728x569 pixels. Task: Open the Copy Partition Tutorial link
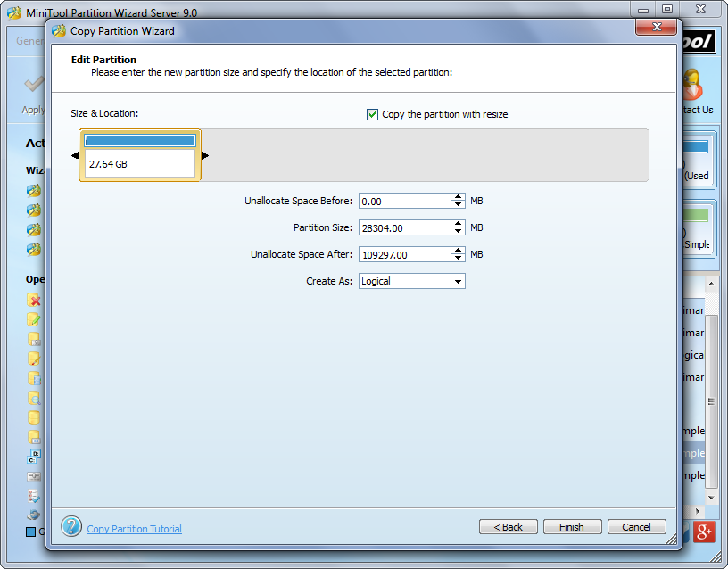(x=134, y=529)
